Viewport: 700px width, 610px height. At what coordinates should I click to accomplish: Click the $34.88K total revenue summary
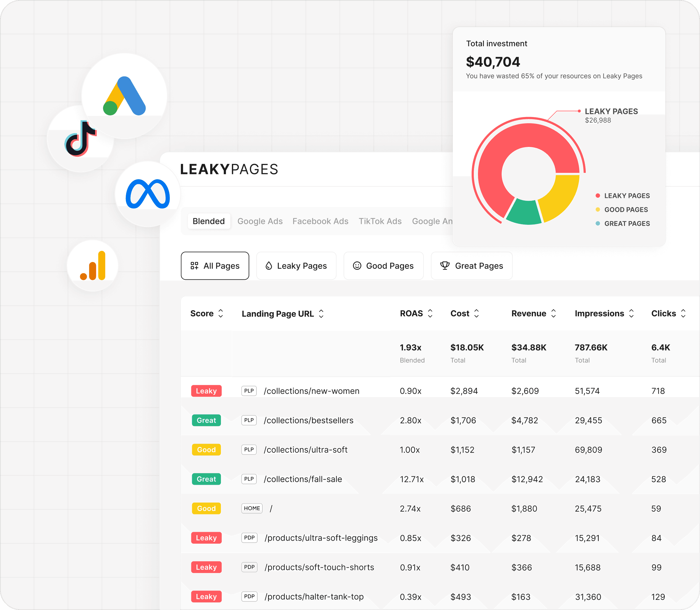(529, 347)
